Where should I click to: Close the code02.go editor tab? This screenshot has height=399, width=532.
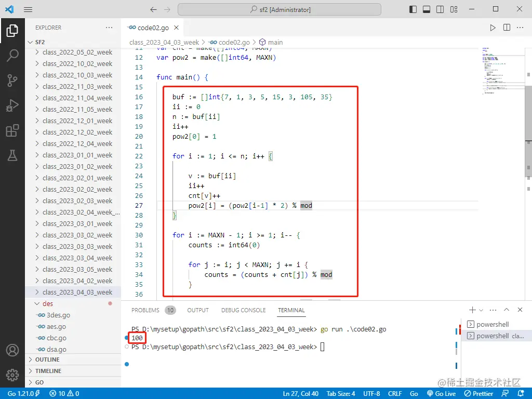pyautogui.click(x=177, y=28)
